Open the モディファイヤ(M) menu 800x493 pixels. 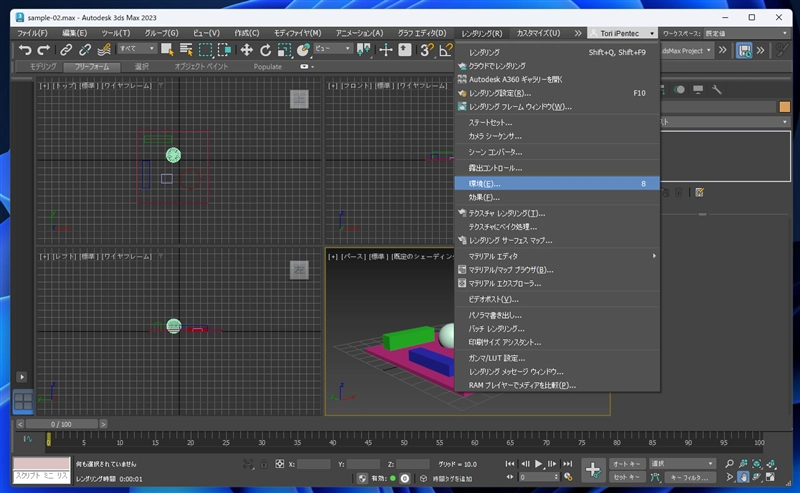coord(297,33)
